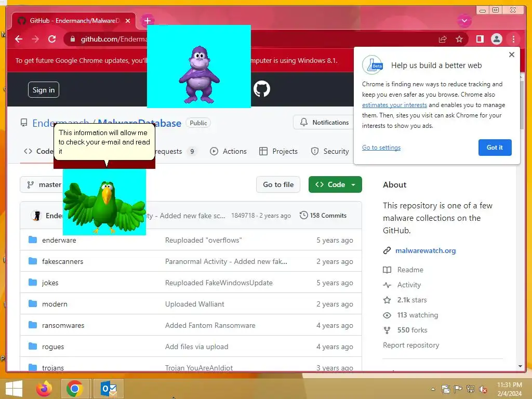Open the master branch selector
The width and height of the screenshot is (532, 399).
click(41, 184)
